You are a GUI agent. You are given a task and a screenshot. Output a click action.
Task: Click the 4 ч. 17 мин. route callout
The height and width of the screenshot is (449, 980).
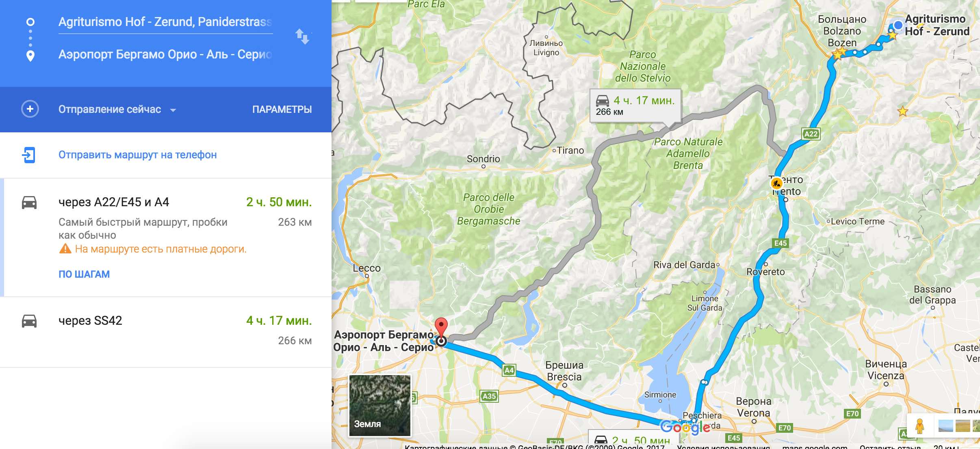(x=635, y=106)
